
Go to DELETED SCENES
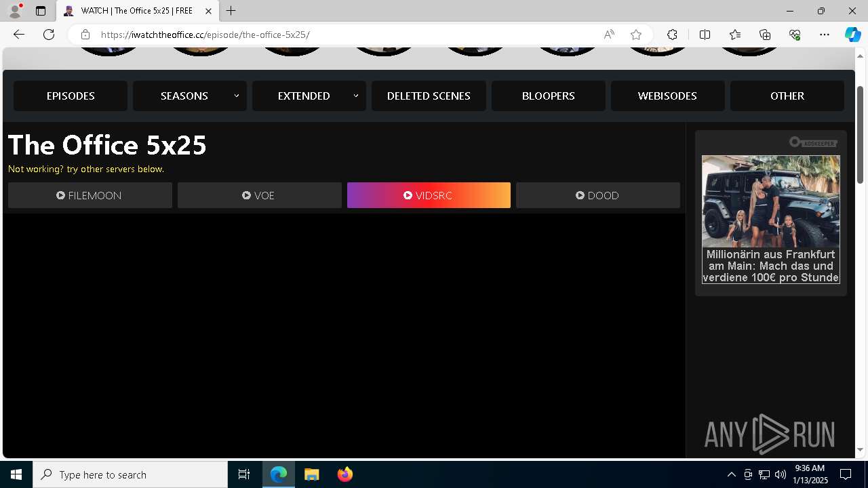(x=429, y=96)
